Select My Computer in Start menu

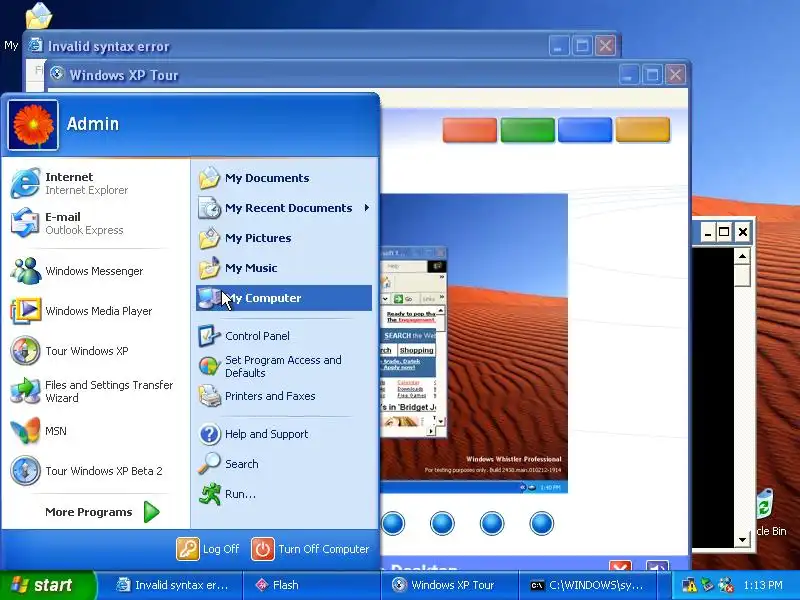click(x=284, y=298)
